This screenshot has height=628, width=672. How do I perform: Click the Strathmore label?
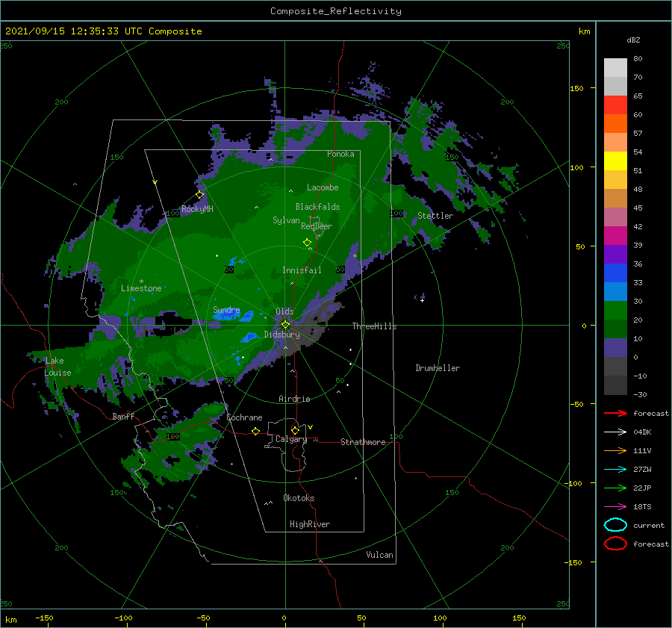point(363,442)
